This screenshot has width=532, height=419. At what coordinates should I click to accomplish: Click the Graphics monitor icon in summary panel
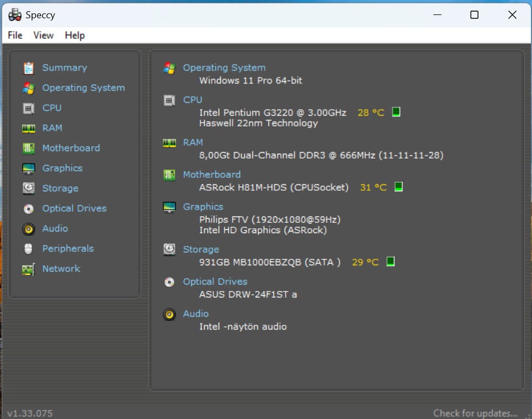[170, 207]
